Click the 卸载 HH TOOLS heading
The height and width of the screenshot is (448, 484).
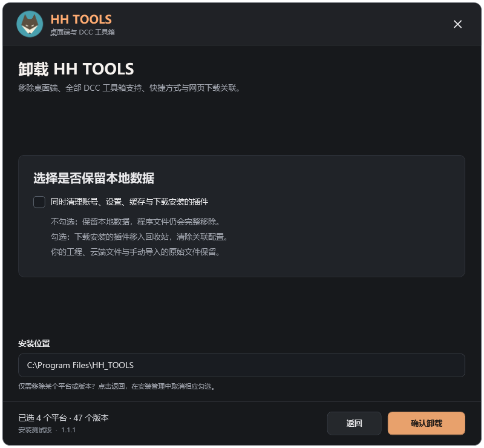click(x=76, y=68)
